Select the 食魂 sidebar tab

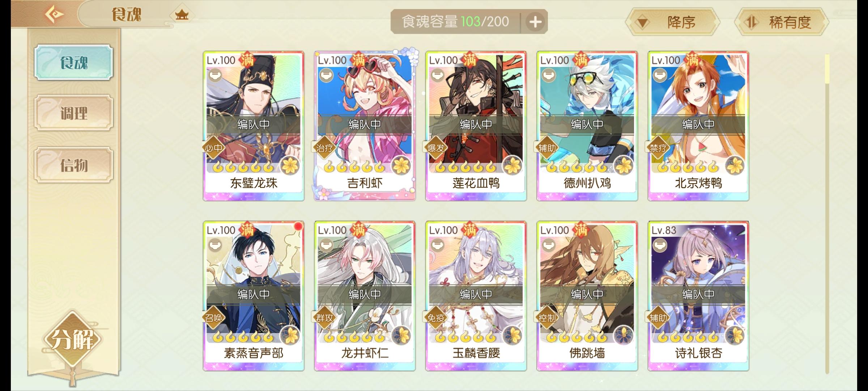pyautogui.click(x=74, y=62)
